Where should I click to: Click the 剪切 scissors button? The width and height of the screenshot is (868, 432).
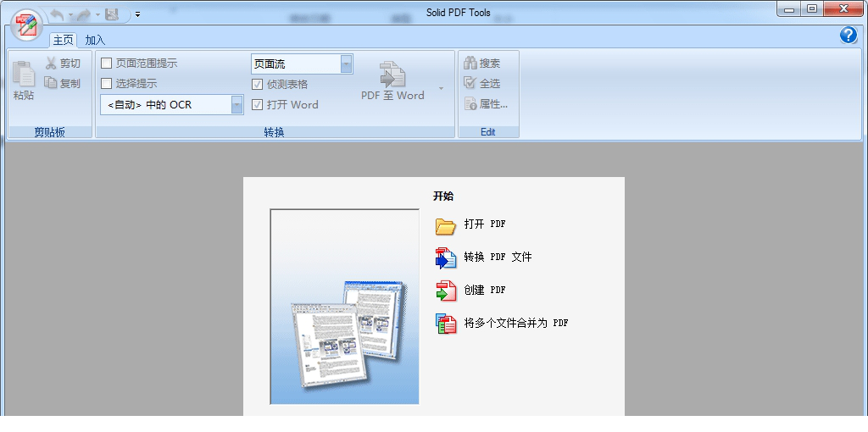coord(63,63)
